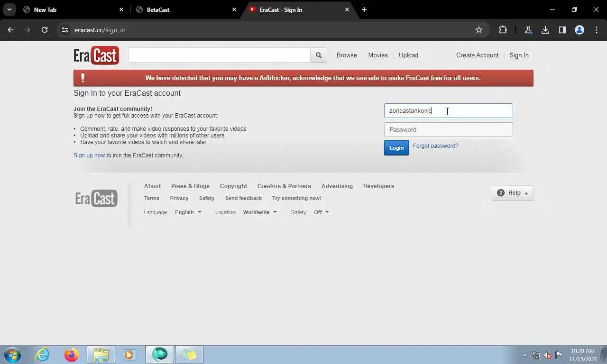Bookmark this page with the star icon

coord(479,30)
